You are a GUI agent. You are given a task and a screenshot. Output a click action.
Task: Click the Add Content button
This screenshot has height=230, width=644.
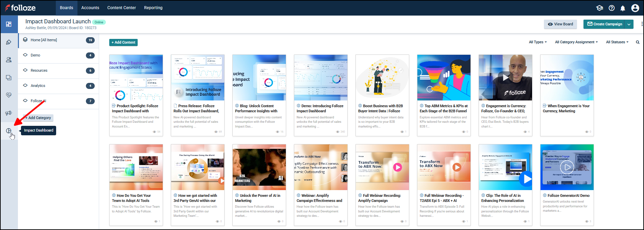(x=123, y=43)
